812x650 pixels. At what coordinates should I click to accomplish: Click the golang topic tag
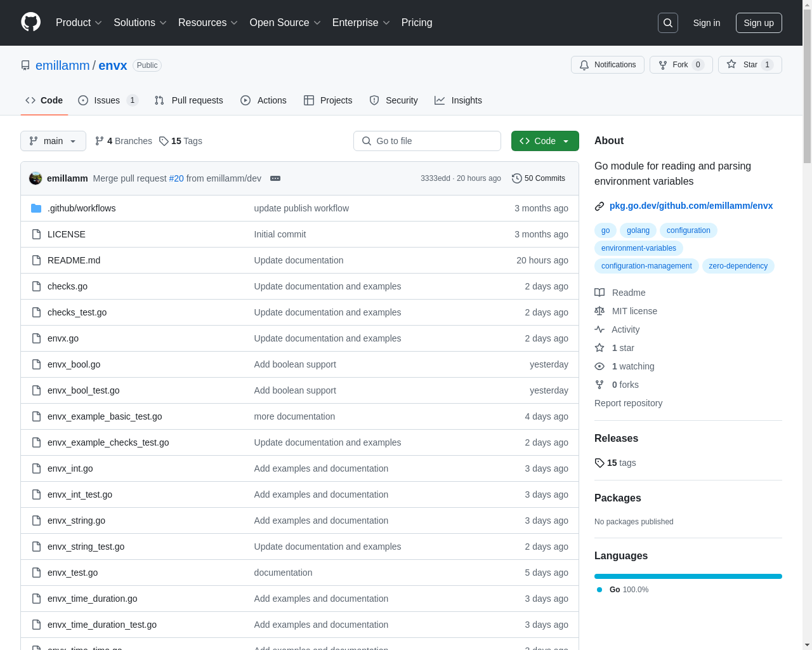[x=638, y=230]
